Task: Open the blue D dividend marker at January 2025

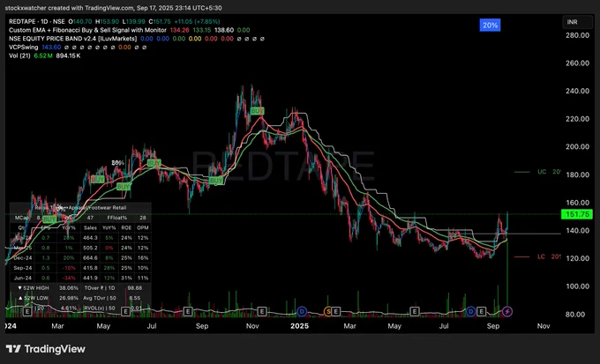Action: click(x=302, y=312)
